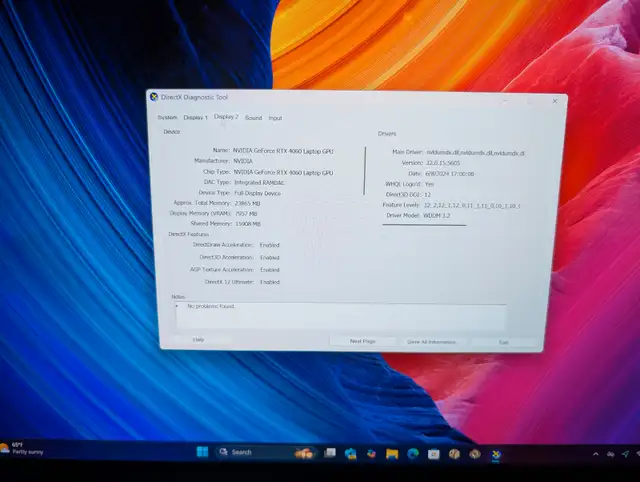The width and height of the screenshot is (640, 482).
Task: Switch to the System tab
Action: tap(167, 118)
